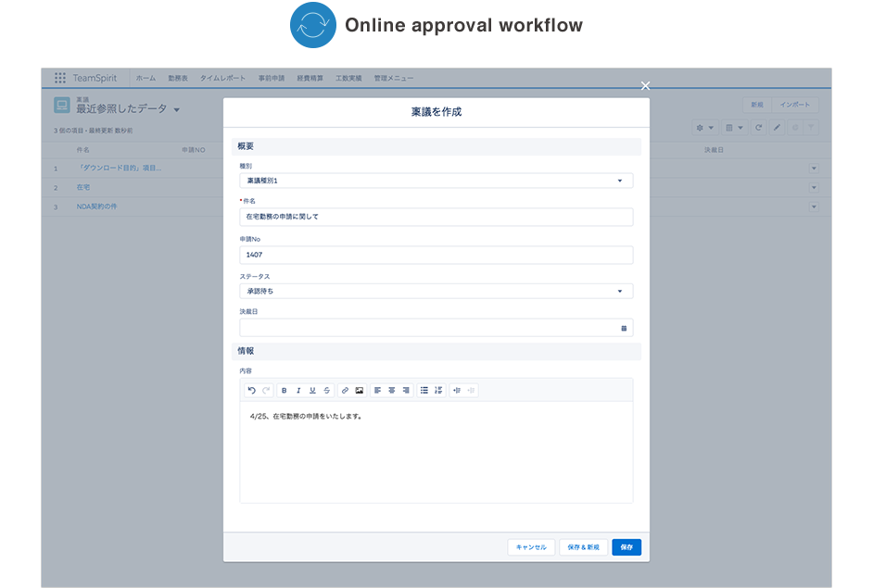
Task: Open the 事前申請 tab
Action: [272, 79]
